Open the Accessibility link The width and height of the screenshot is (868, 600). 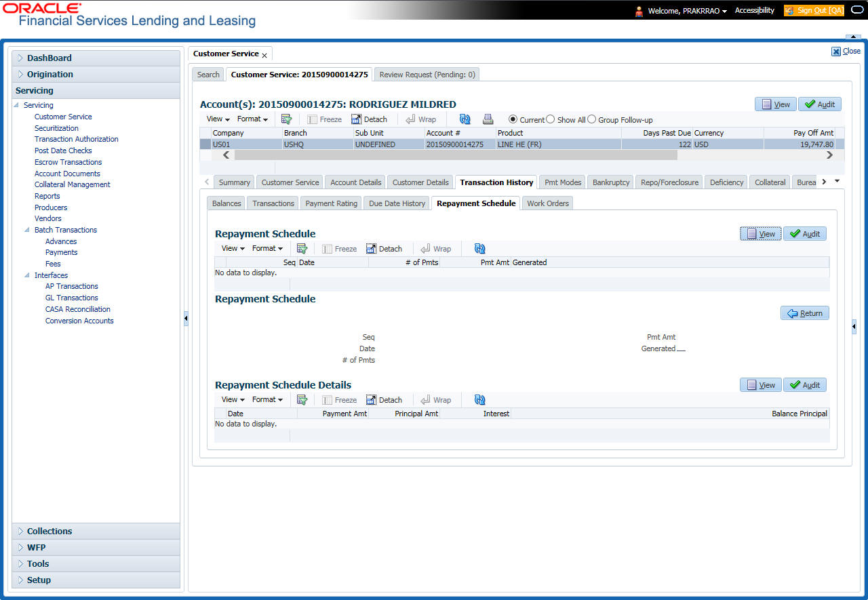tap(755, 11)
